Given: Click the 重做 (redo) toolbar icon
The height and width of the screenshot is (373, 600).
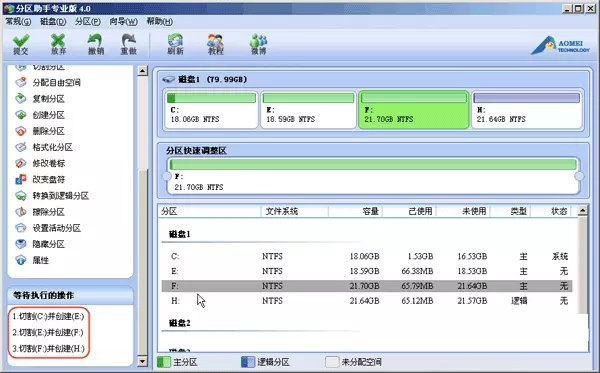Looking at the screenshot, I should [x=129, y=44].
